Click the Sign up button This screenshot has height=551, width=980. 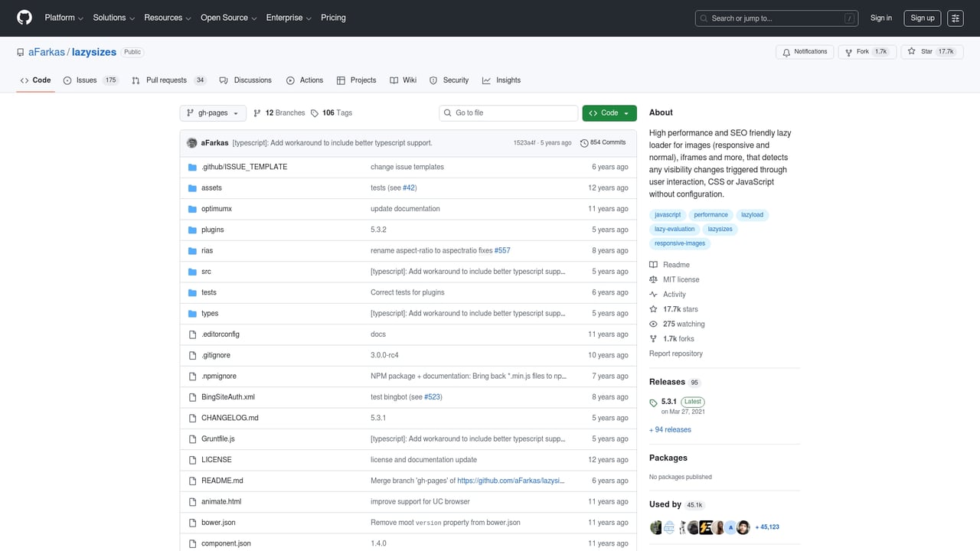(922, 18)
